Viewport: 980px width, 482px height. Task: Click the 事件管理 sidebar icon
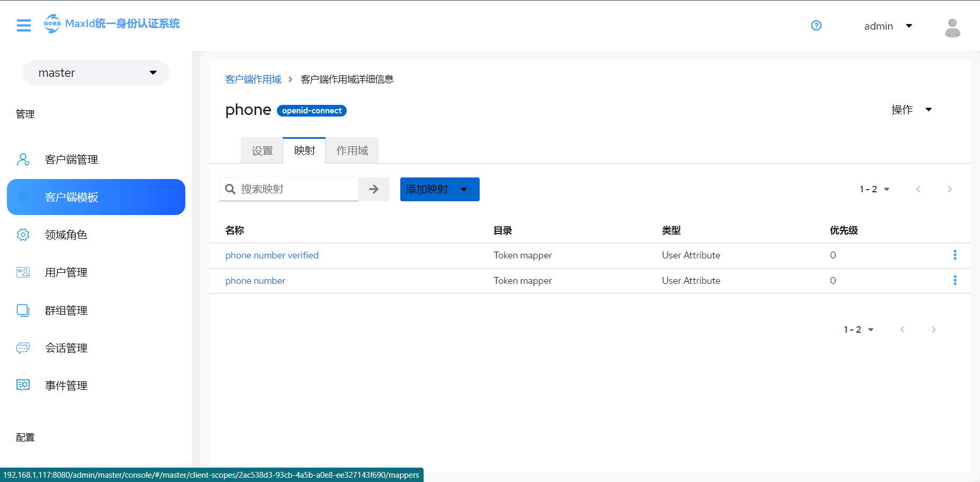click(23, 386)
